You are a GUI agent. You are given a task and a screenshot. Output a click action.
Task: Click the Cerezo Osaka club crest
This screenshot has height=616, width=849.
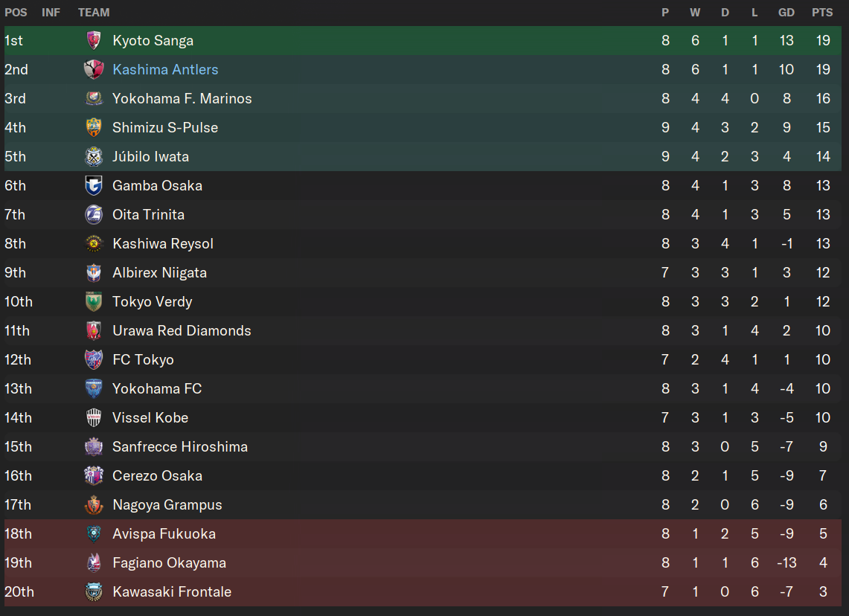[x=94, y=476]
